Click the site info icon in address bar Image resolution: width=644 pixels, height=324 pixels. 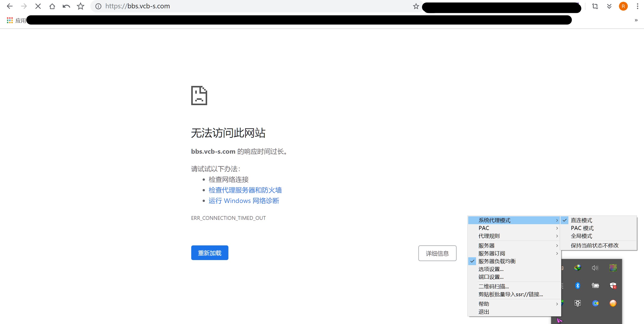[x=98, y=6]
